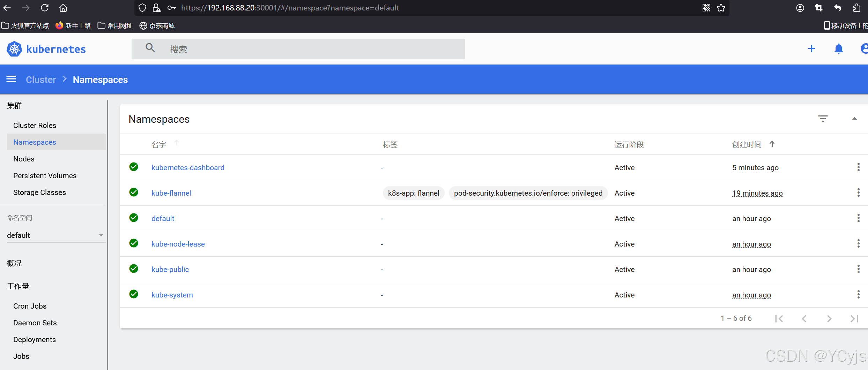Open 火狐官方站点 bookmark folder
This screenshot has width=868, height=370.
click(x=25, y=25)
